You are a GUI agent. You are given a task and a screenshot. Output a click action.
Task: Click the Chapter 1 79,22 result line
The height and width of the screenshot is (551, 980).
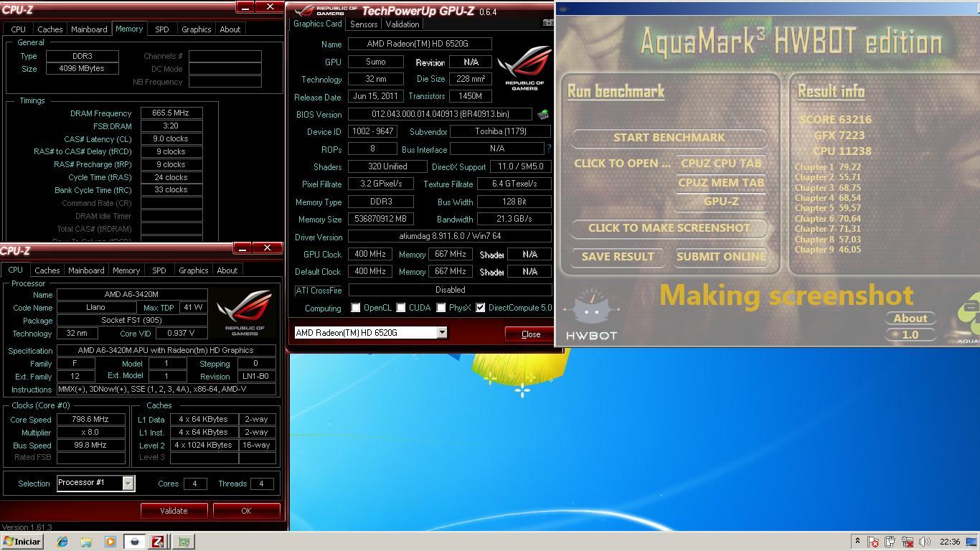[x=827, y=166]
